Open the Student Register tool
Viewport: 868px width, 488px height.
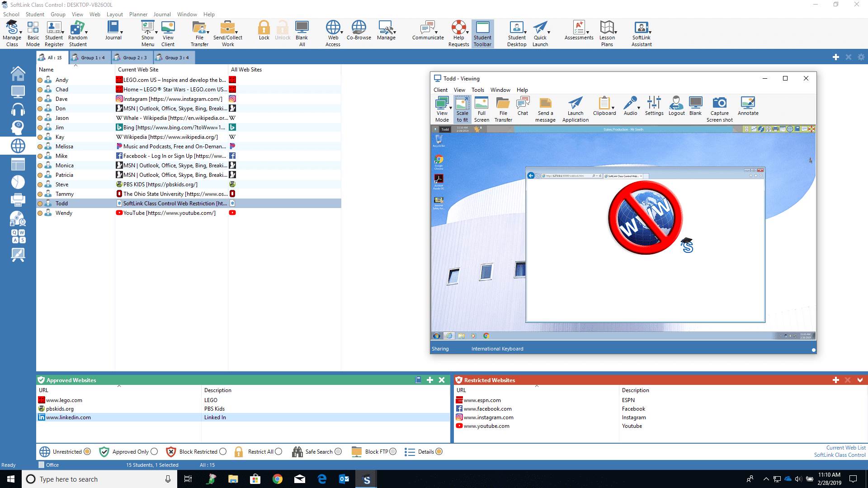tap(54, 33)
